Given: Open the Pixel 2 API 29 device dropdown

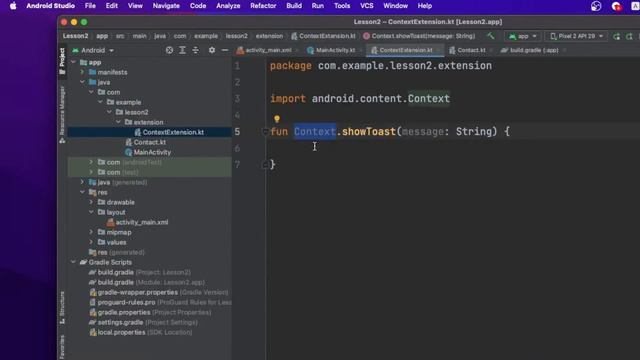Looking at the screenshot, I should click(x=576, y=36).
